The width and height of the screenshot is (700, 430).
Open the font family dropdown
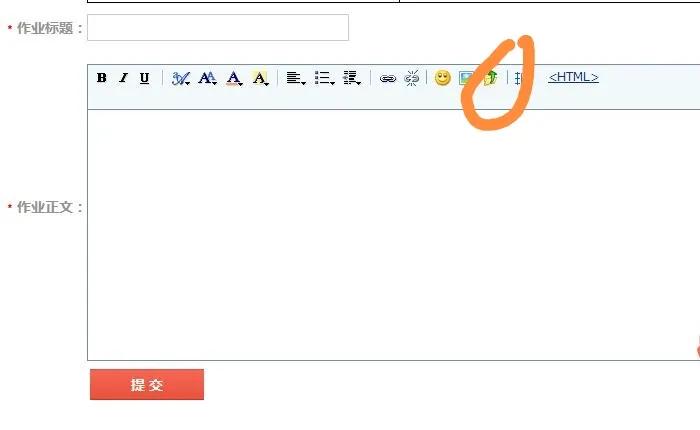pyautogui.click(x=181, y=79)
